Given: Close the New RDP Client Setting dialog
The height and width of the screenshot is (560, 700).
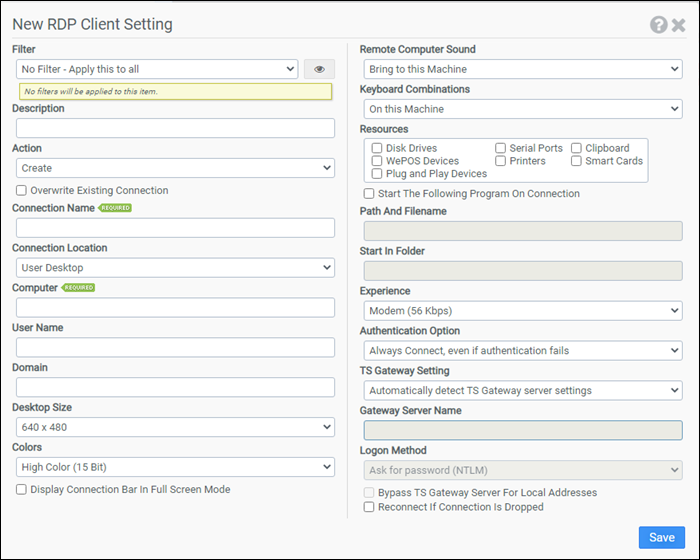Looking at the screenshot, I should pyautogui.click(x=679, y=25).
